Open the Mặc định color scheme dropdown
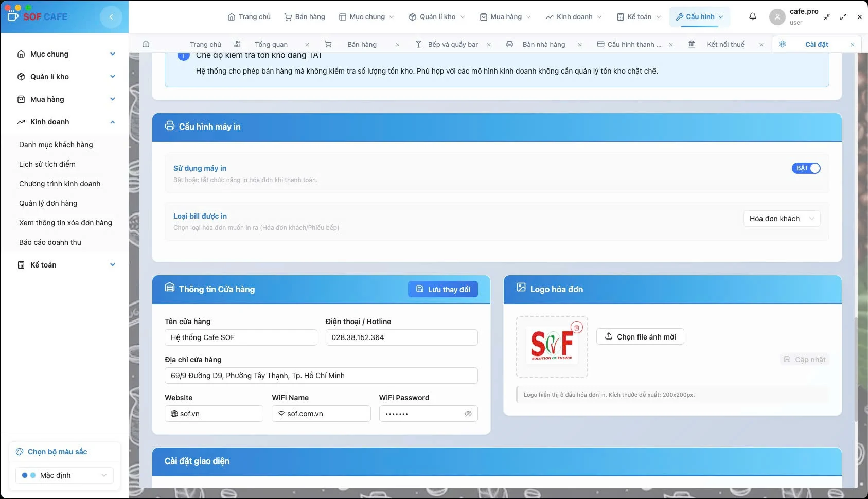 click(65, 475)
